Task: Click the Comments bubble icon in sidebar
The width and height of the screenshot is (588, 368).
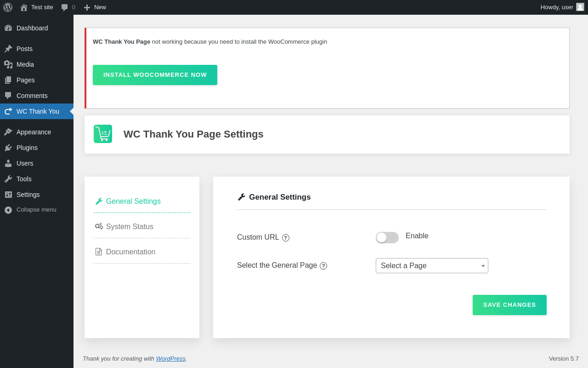Action: click(x=8, y=96)
